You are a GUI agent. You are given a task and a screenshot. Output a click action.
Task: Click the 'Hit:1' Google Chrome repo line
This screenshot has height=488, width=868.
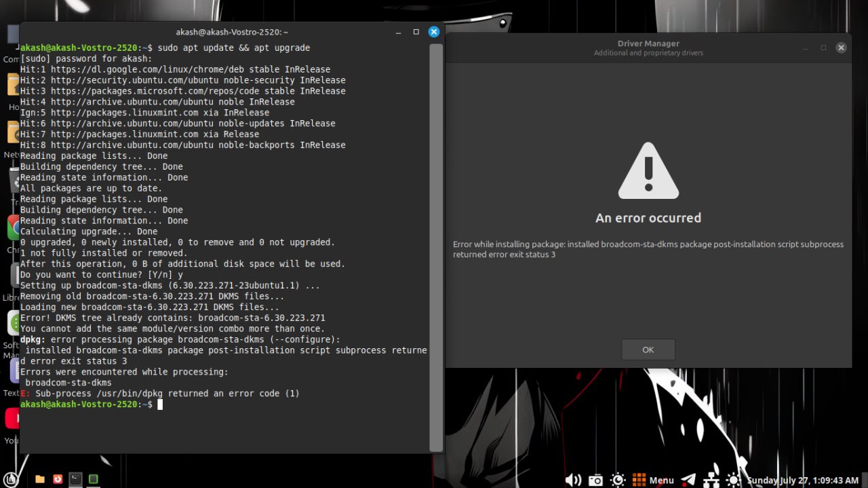(x=176, y=69)
